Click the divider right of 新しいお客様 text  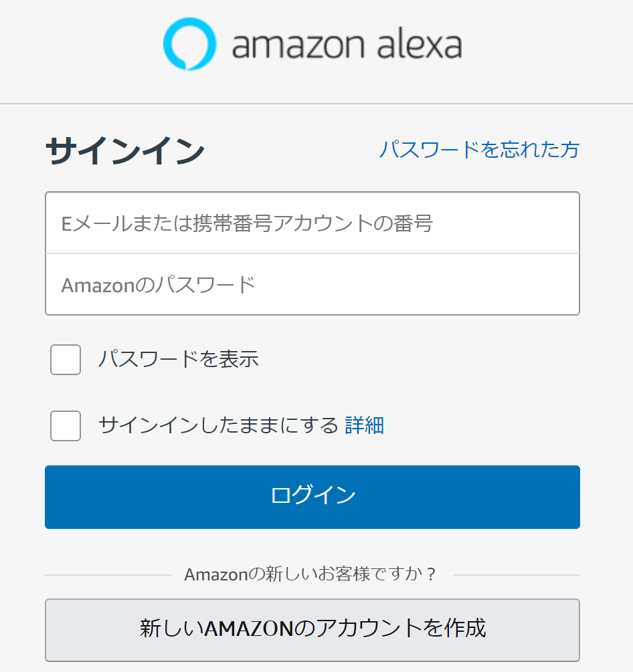pos(517,575)
